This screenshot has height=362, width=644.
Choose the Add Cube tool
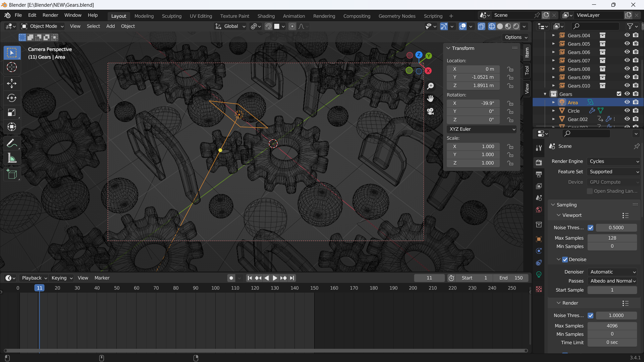[12, 174]
